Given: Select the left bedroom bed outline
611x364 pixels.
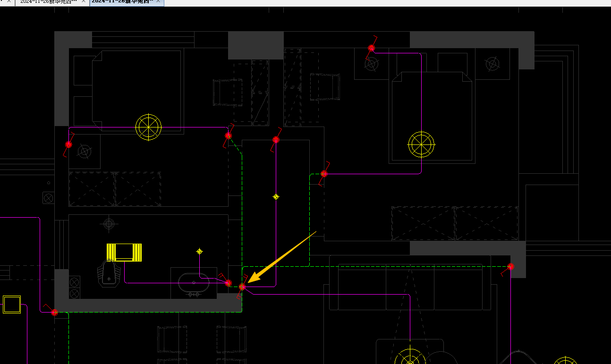Looking at the screenshot, I should [x=137, y=90].
